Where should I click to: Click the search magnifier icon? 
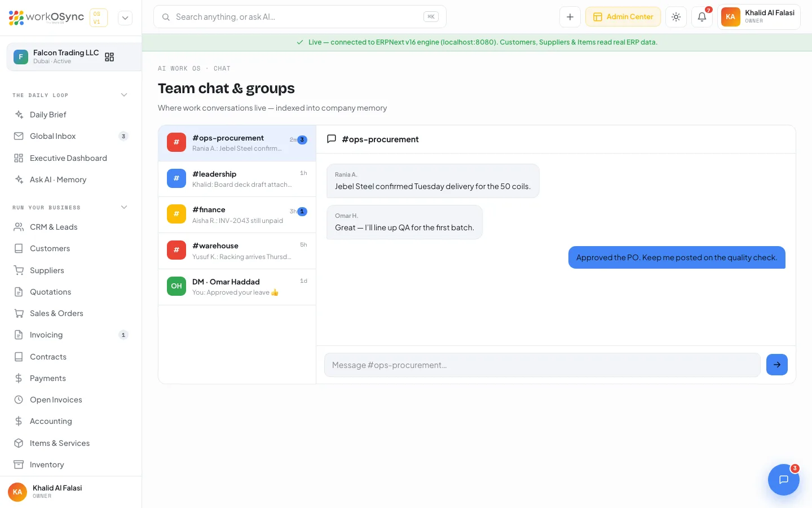coord(166,17)
